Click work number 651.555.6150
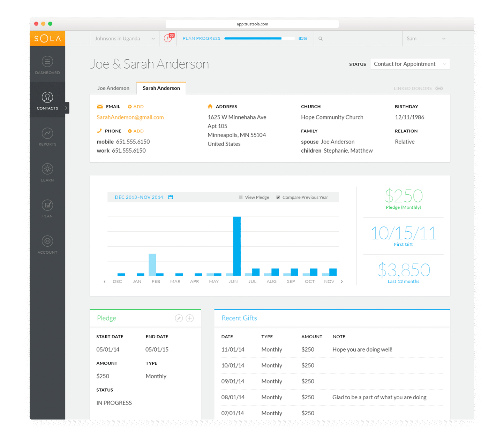 coord(129,151)
